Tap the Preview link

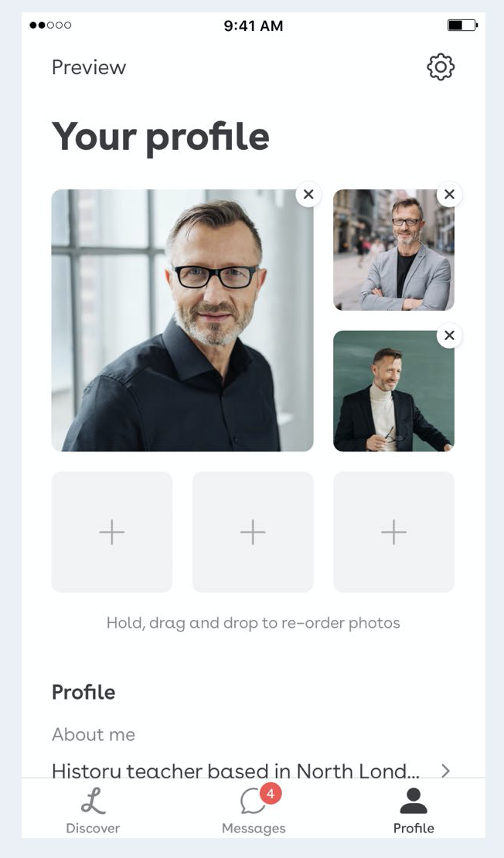[x=89, y=67]
